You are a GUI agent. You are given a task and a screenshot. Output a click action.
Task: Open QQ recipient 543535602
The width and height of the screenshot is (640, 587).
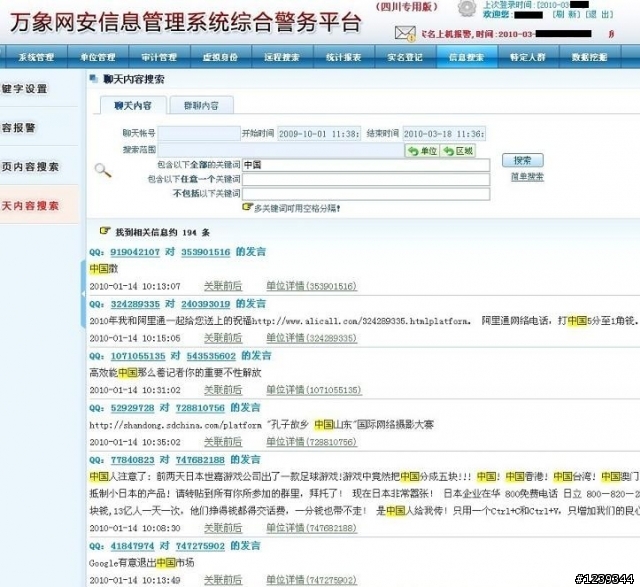[211, 356]
